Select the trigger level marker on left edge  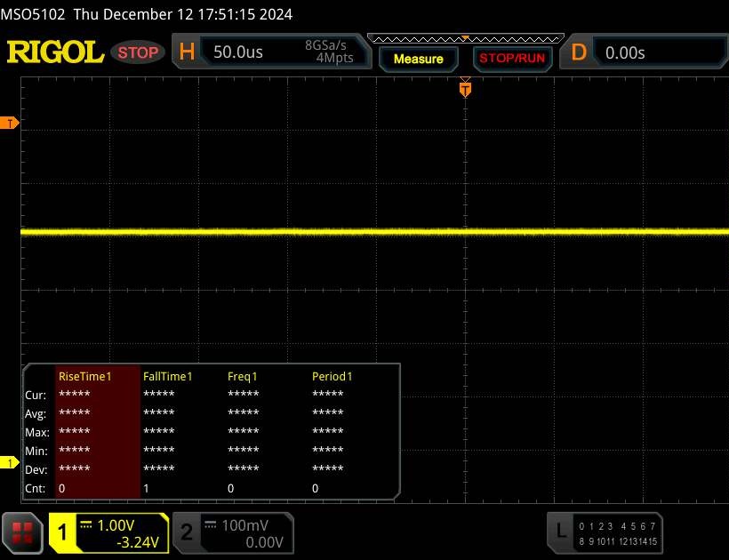tap(11, 123)
